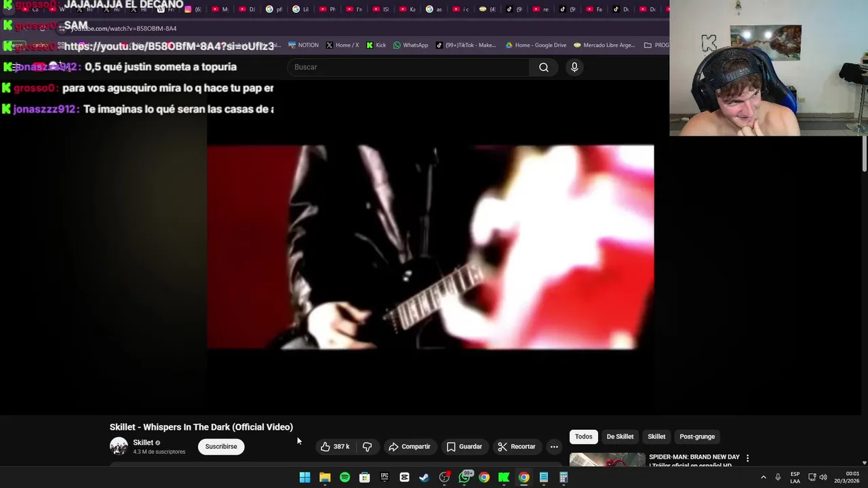Open network status in system tray
868x488 pixels.
pyautogui.click(x=812, y=477)
